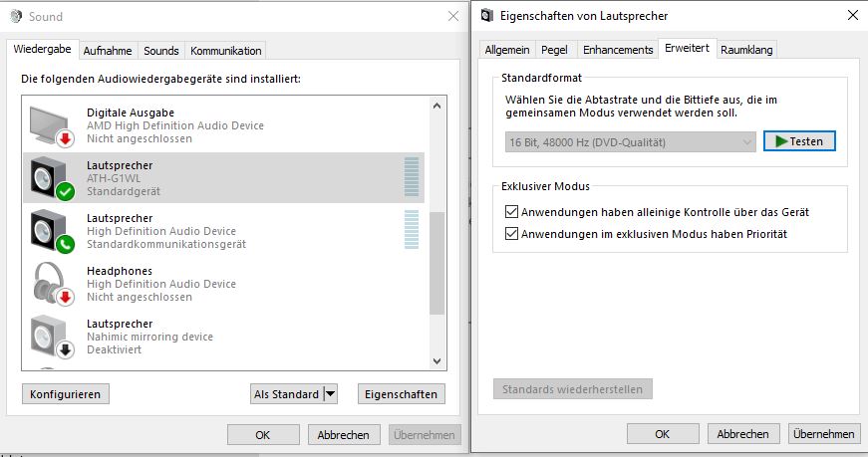Select the High Definition Audio Lautsprecher icon
This screenshot has height=457, width=868.
point(52,231)
